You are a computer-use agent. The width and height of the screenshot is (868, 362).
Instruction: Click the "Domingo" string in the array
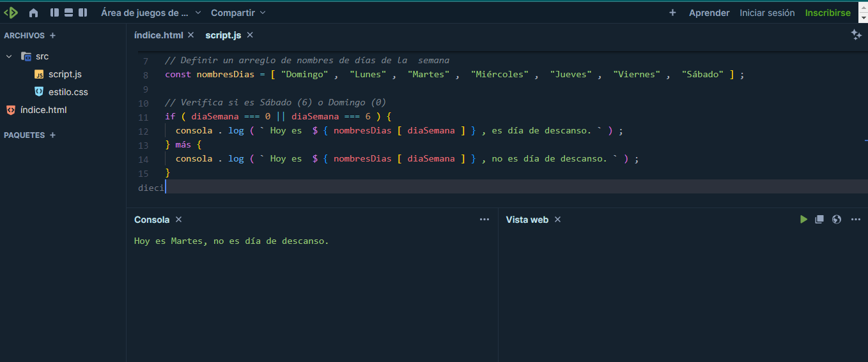click(304, 75)
